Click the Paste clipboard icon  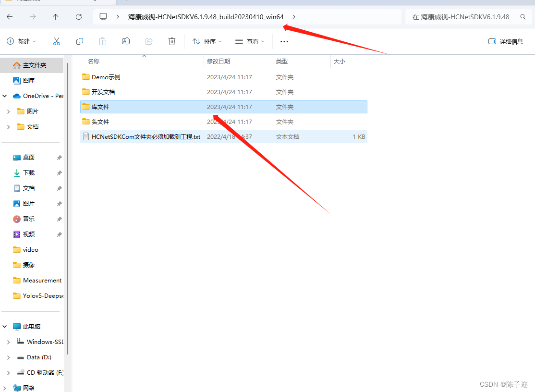pyautogui.click(x=103, y=41)
